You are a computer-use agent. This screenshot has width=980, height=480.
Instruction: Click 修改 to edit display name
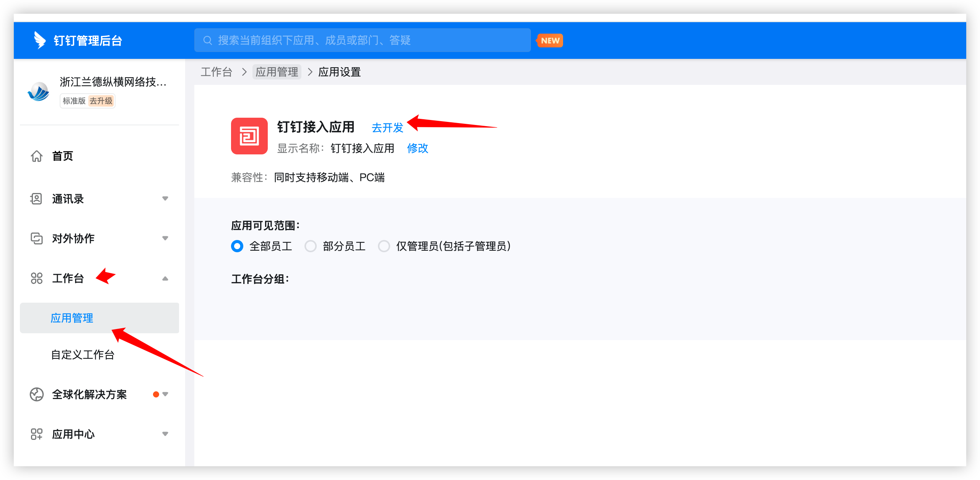418,148
